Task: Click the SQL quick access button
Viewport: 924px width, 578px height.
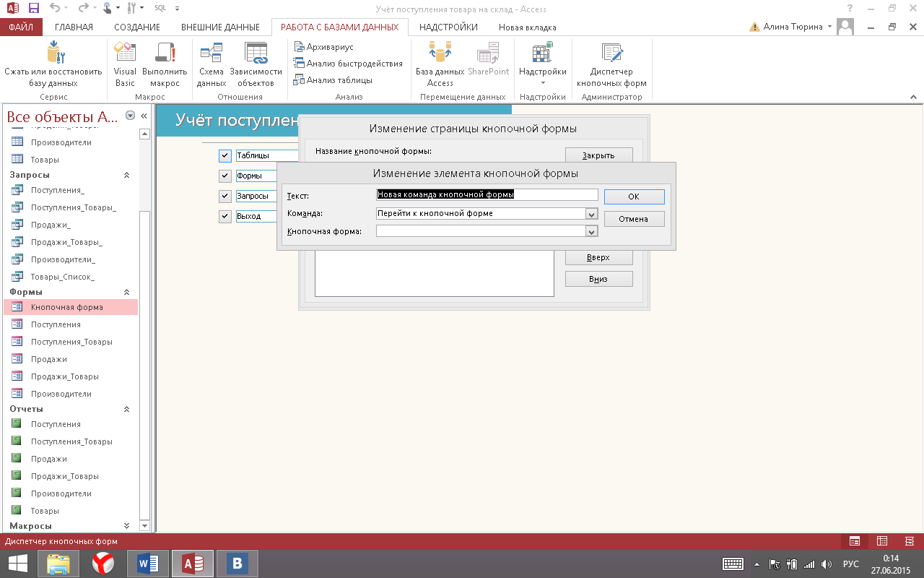Action: (x=160, y=9)
